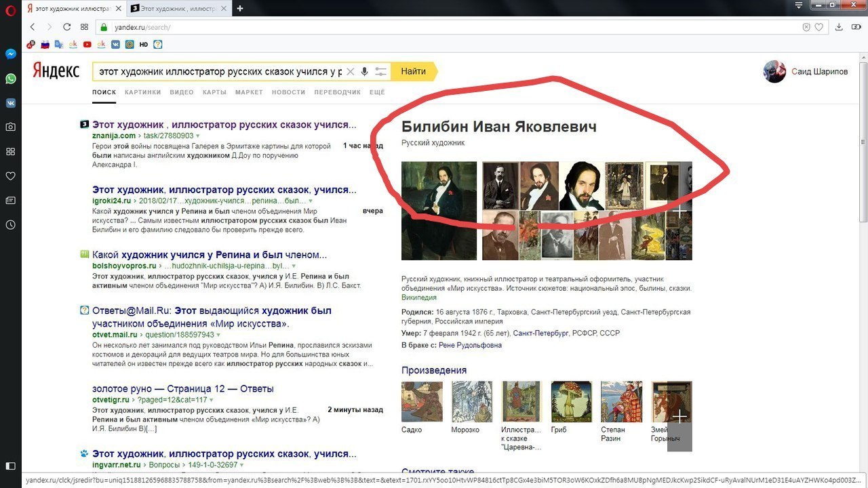Switch to the Переводчик tab
Image resolution: width=868 pixels, height=488 pixels.
(338, 92)
